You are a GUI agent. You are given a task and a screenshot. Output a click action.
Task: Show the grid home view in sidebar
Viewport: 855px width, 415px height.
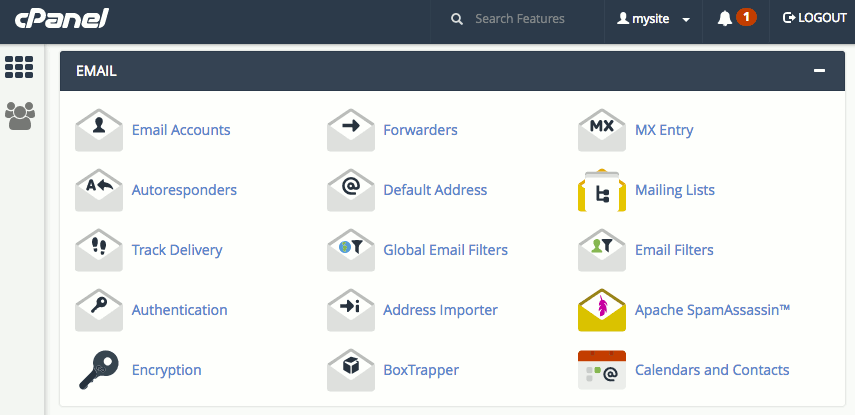point(20,67)
